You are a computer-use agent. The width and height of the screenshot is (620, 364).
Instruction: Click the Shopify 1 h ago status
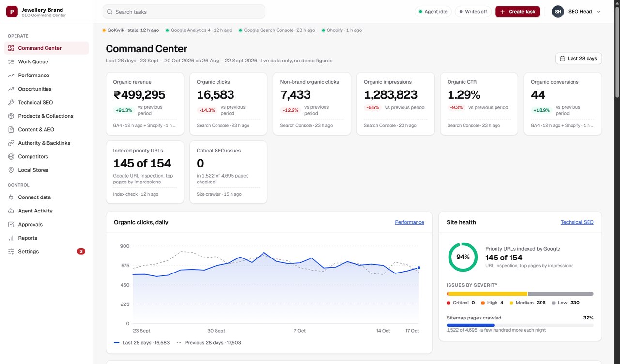(x=341, y=30)
